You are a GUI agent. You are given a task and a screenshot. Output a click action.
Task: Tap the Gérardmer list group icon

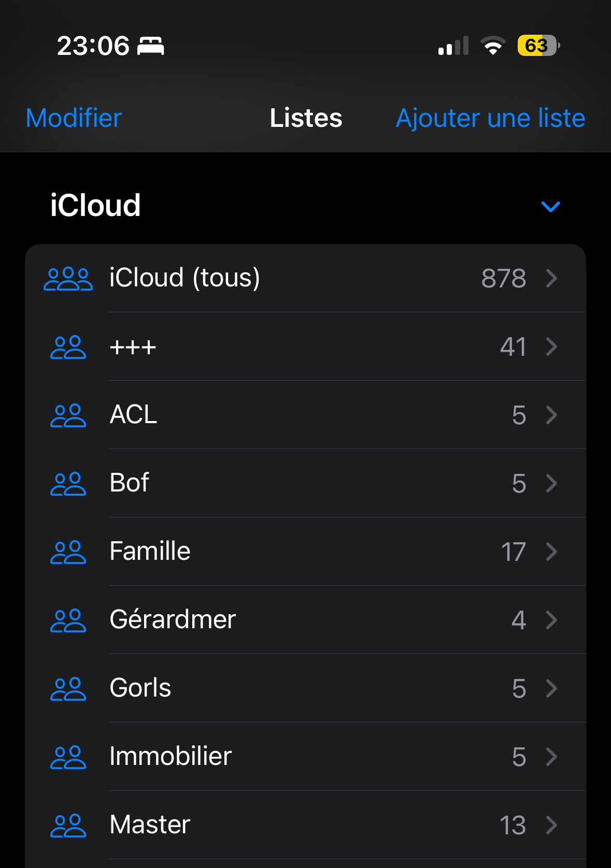pos(68,620)
